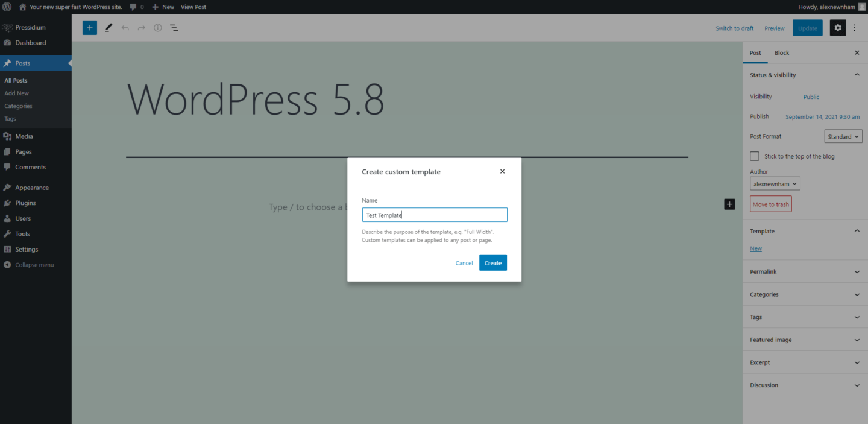Click the WordPress logo in admin bar
Viewport: 868px width, 424px height.
(7, 7)
